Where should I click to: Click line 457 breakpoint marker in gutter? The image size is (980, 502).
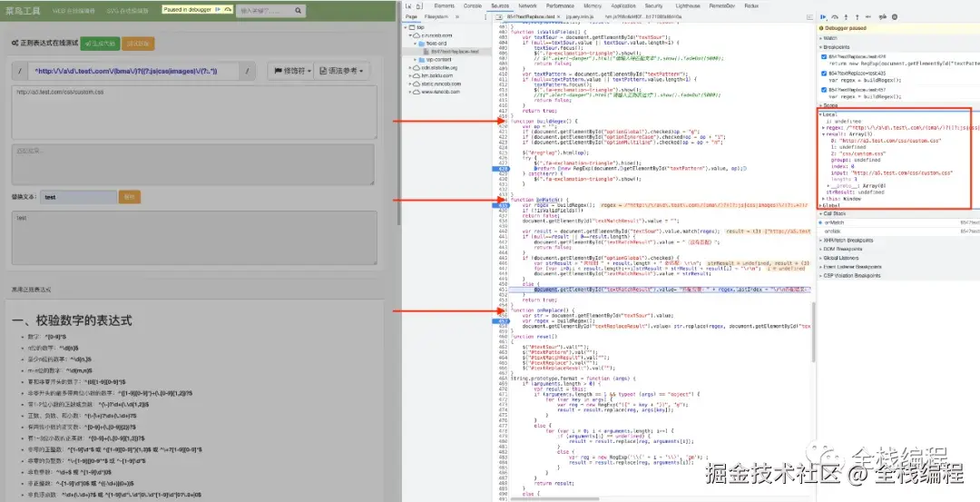coord(502,321)
